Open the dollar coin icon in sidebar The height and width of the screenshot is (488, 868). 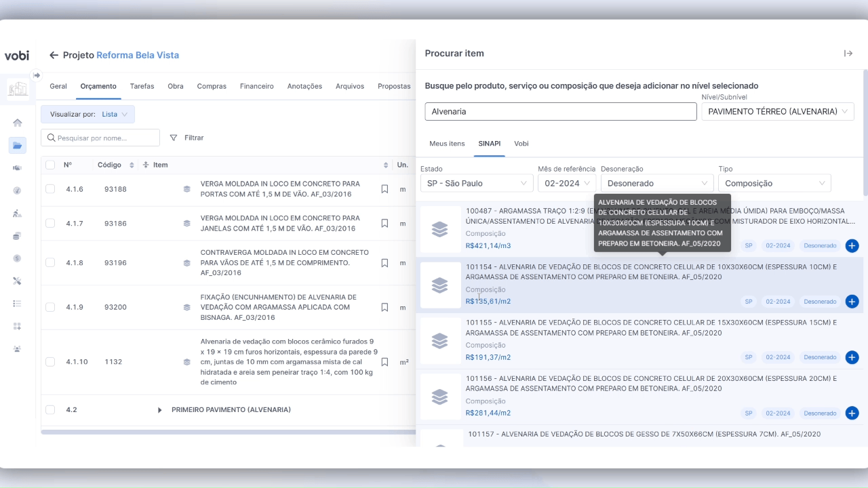point(18,258)
